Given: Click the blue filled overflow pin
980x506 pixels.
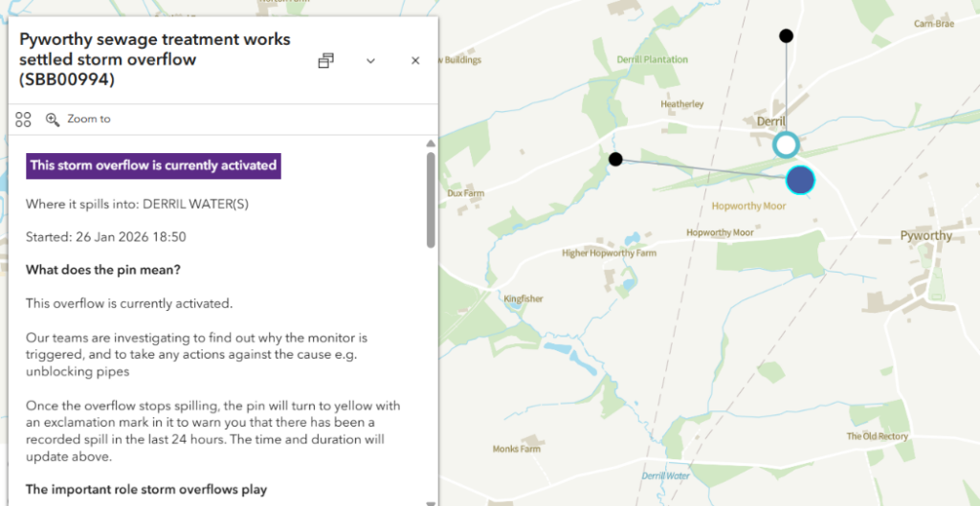Looking at the screenshot, I should 800,180.
